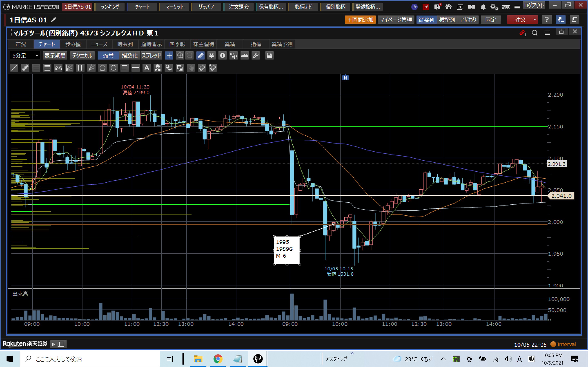Image resolution: width=588 pixels, height=367 pixels.
Task: Click the +画面追加 button
Action: (360, 20)
